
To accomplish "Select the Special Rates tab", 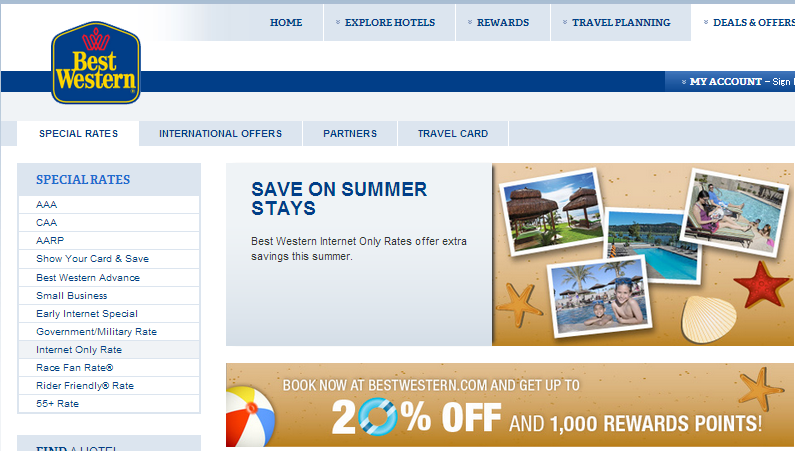I will point(78,134).
